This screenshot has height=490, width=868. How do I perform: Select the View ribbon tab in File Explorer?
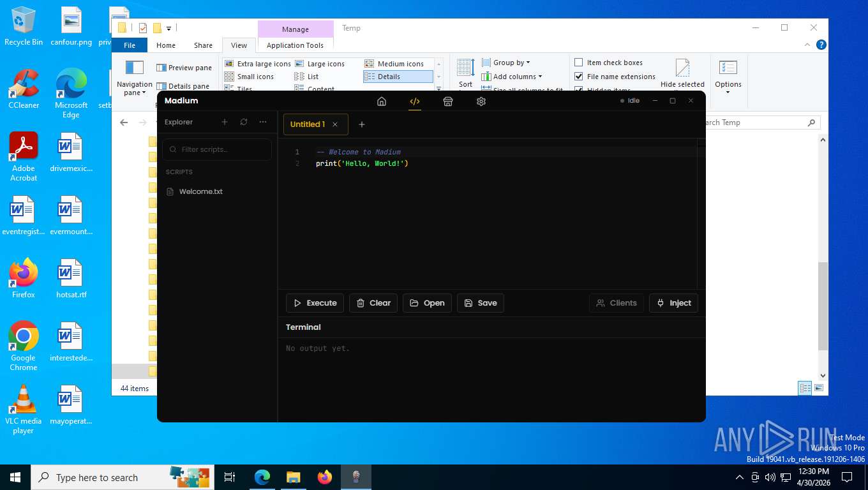point(239,45)
